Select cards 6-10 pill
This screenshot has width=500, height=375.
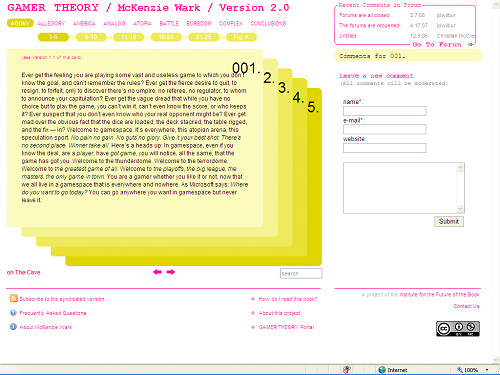pos(91,37)
